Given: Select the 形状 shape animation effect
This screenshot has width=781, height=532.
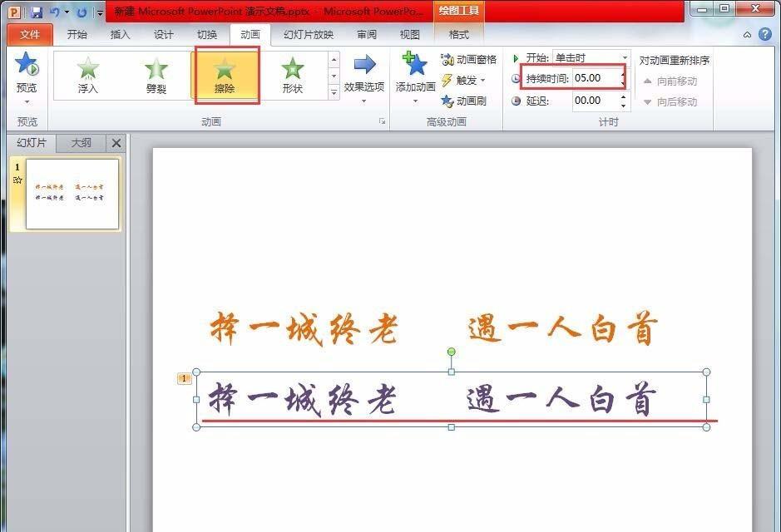Looking at the screenshot, I should click(293, 76).
